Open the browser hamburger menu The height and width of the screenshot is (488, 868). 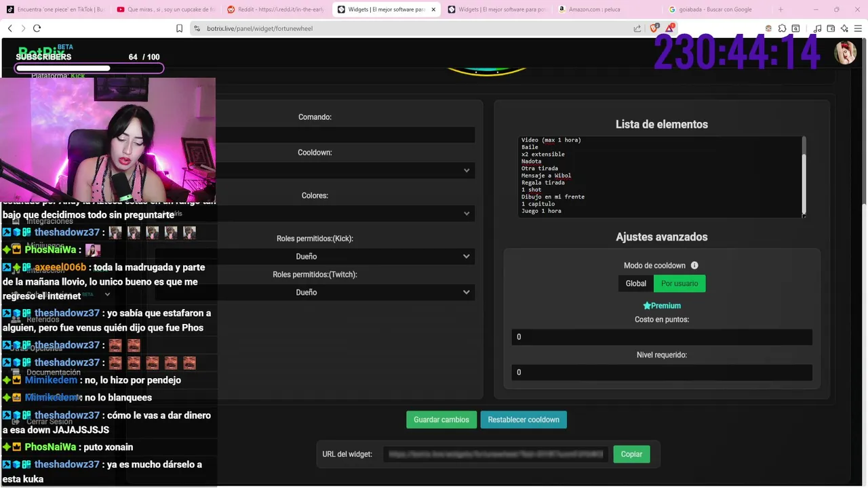858,28
